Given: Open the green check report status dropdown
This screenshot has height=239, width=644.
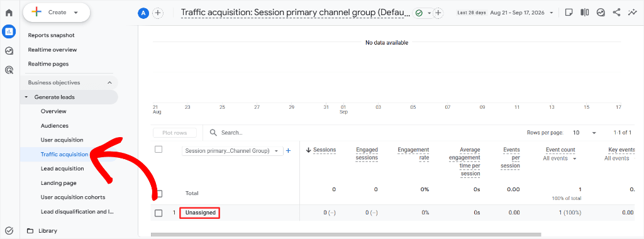Looking at the screenshot, I should point(423,13).
